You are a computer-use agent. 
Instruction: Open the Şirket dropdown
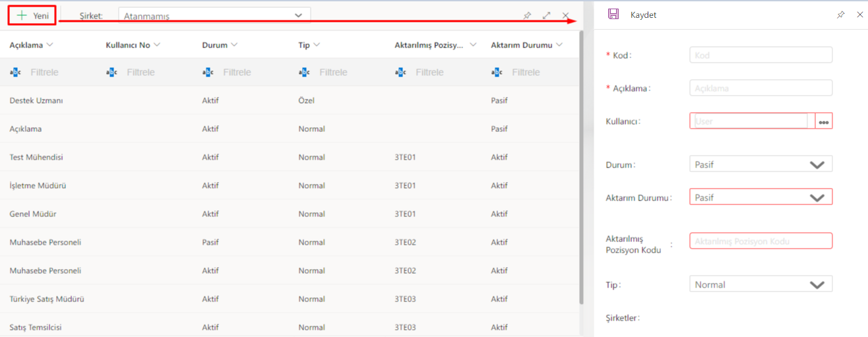pos(298,15)
